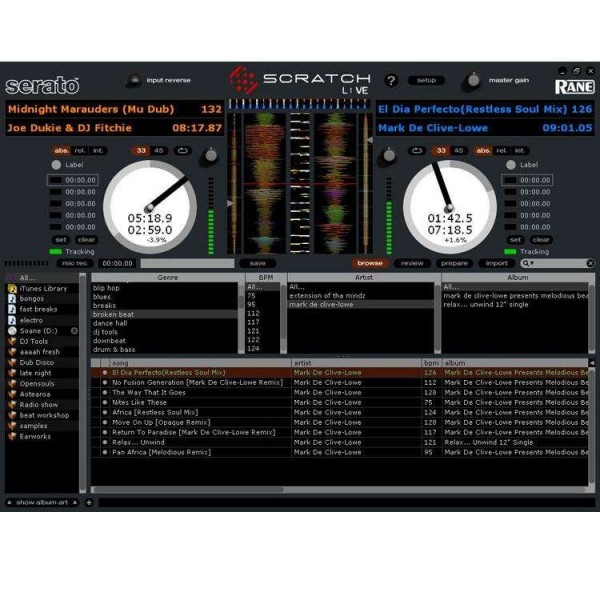Viewport: 600px width, 600px height.
Task: Open the search magnifier dropdown
Action: (528, 263)
